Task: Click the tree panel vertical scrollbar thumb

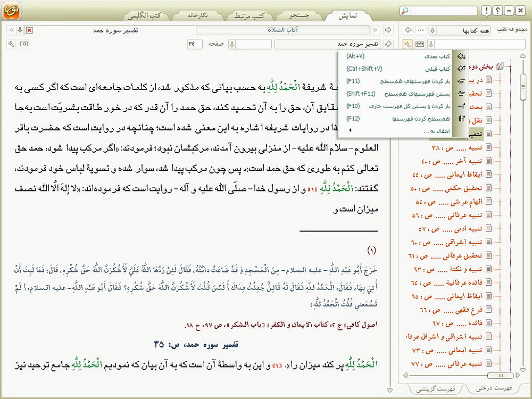Action: click(x=523, y=88)
